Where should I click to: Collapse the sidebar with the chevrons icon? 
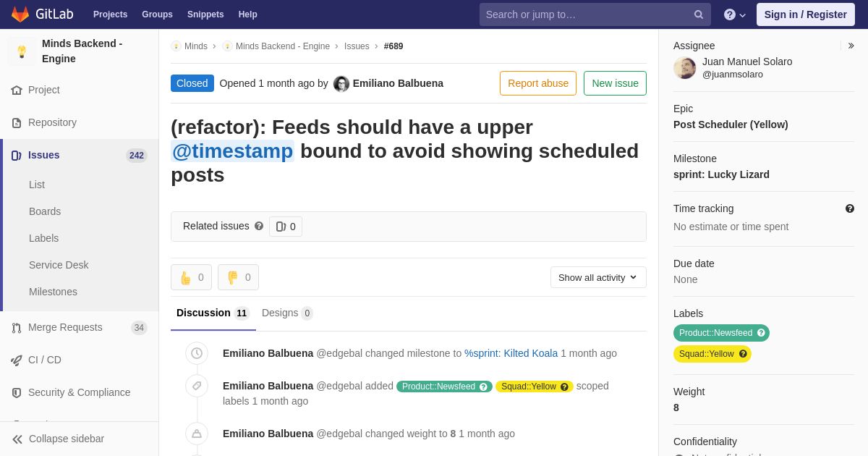17,439
